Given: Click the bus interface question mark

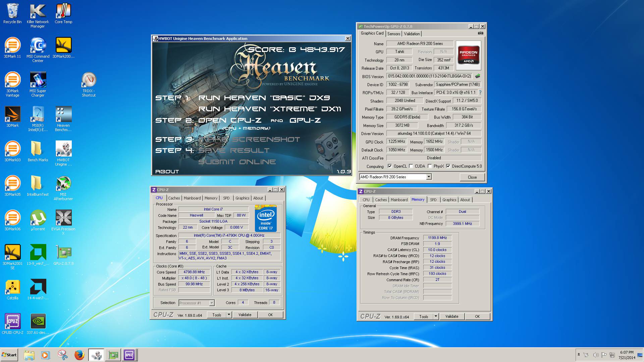Looking at the screenshot, I should pos(480,93).
